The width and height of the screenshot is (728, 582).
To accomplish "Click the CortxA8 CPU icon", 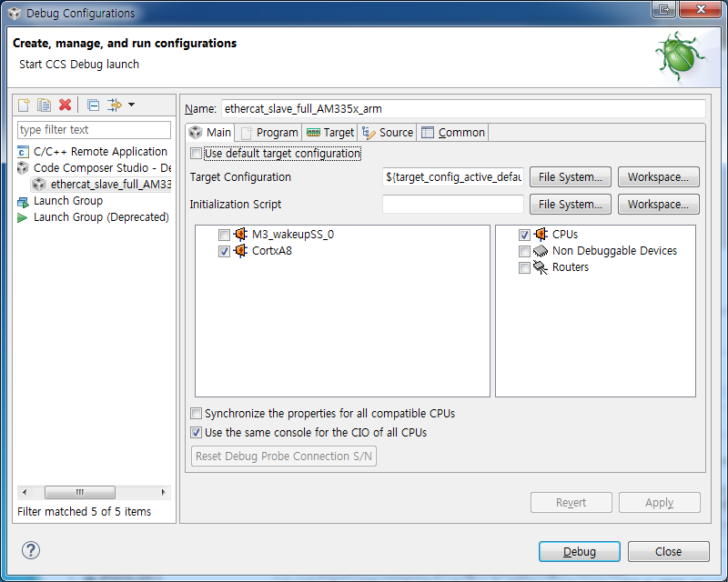I will pyautogui.click(x=240, y=251).
